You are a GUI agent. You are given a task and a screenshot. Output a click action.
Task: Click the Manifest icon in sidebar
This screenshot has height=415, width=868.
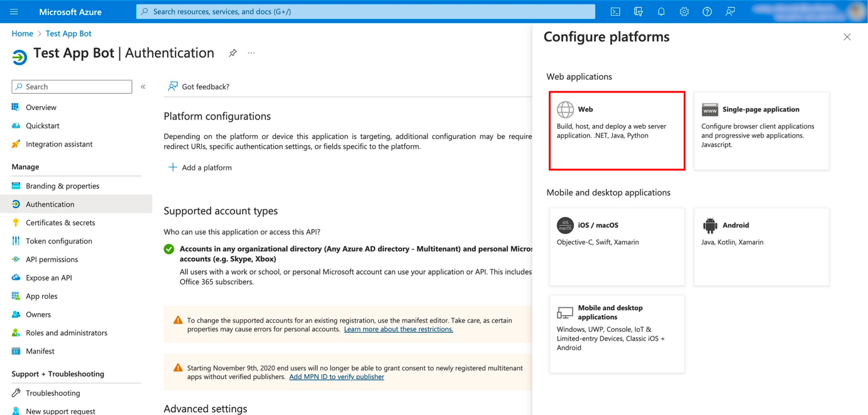pos(16,351)
